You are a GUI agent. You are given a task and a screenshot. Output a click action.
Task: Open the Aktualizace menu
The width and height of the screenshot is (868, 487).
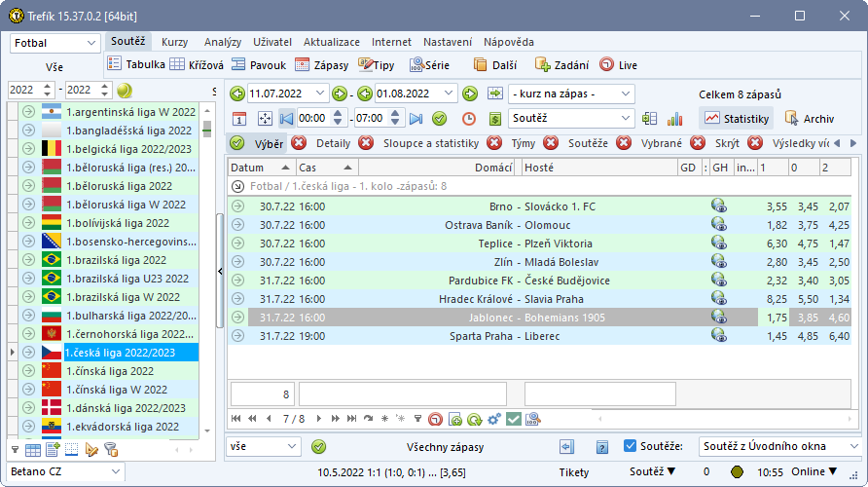click(x=332, y=42)
